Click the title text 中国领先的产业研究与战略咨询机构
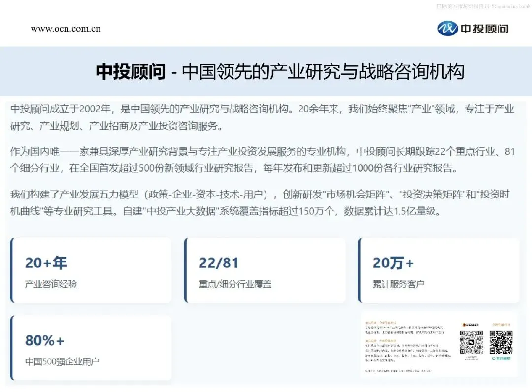This screenshot has width=532, height=392. pyautogui.click(x=323, y=71)
